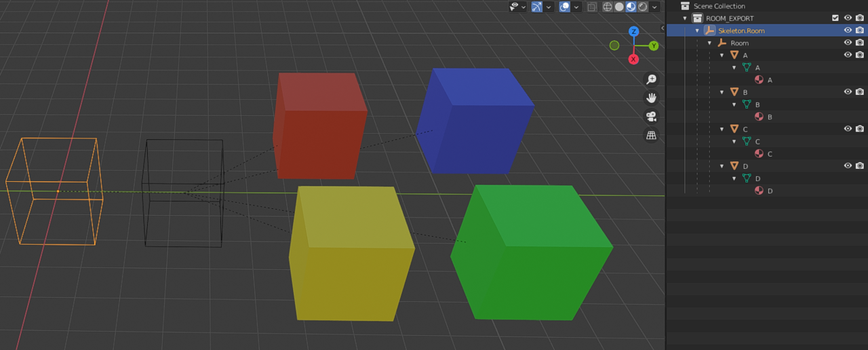The image size is (868, 350).
Task: Switch to solid shading mode
Action: (619, 7)
